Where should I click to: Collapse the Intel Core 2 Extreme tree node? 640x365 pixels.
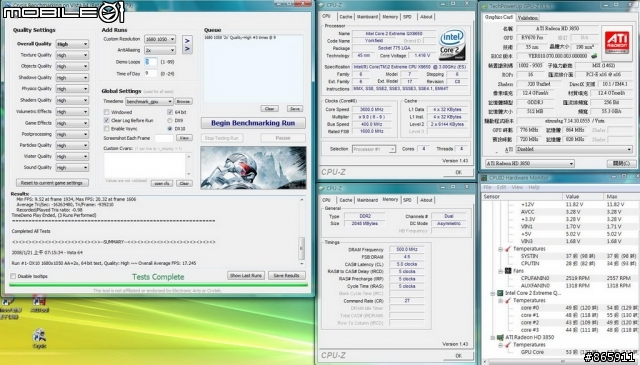(x=493, y=293)
